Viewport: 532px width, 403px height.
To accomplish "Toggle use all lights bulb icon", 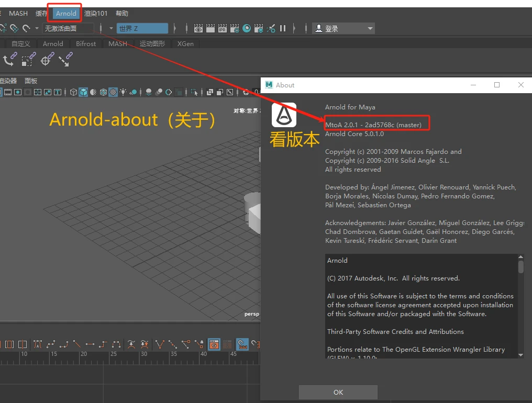I will pos(123,92).
